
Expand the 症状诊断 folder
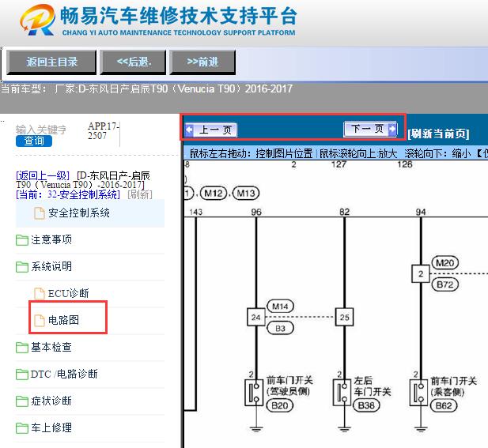(51, 401)
